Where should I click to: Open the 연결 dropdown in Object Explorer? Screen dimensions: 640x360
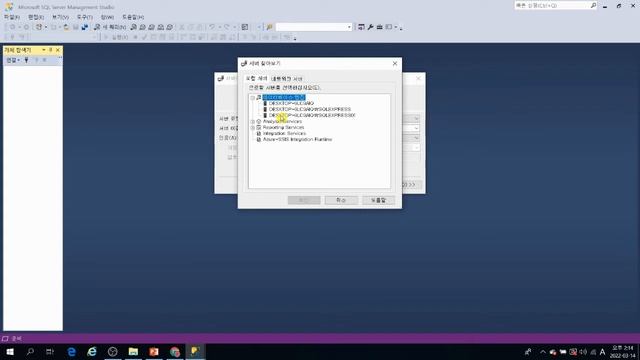13,60
